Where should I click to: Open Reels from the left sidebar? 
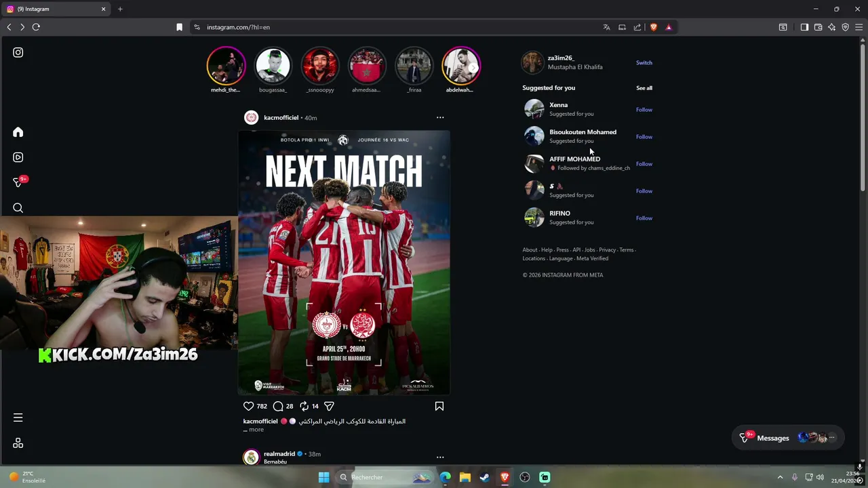pos(18,157)
